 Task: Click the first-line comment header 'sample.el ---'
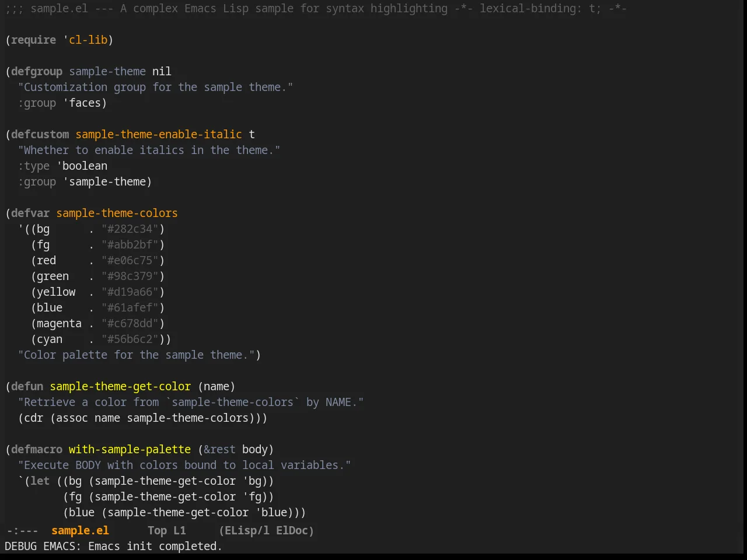(72, 8)
